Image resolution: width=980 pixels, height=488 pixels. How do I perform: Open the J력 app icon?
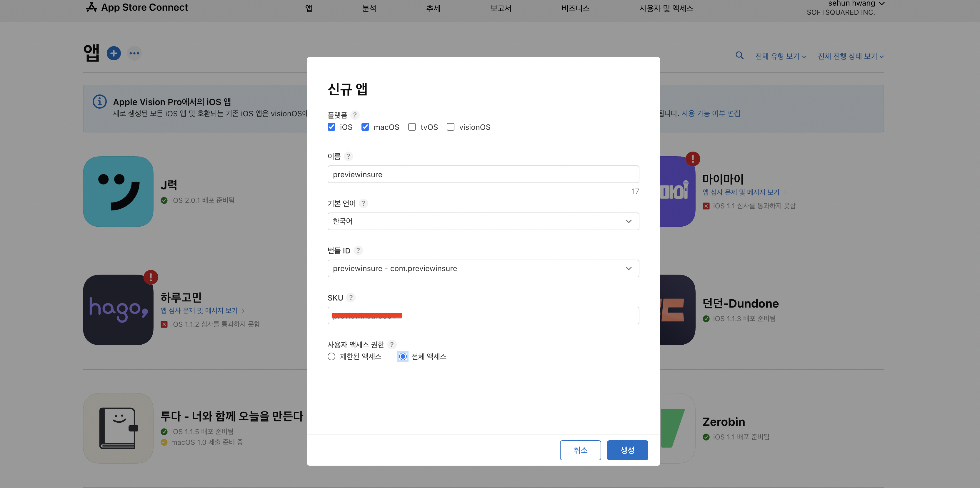pos(118,192)
